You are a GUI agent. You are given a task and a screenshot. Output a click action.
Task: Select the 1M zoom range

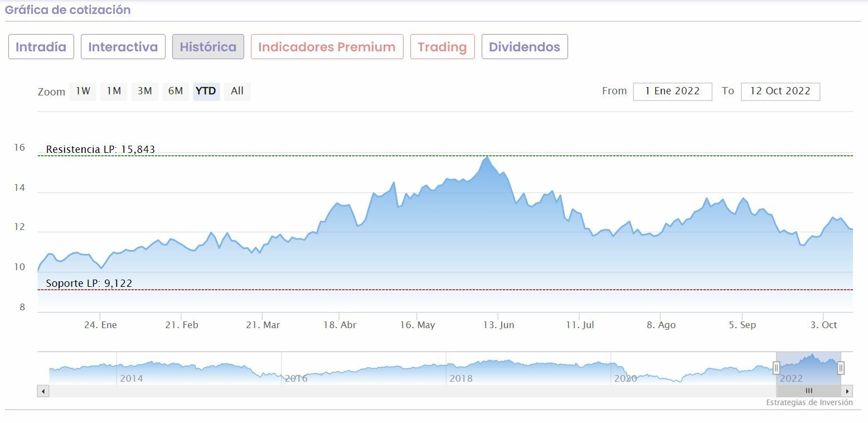114,91
